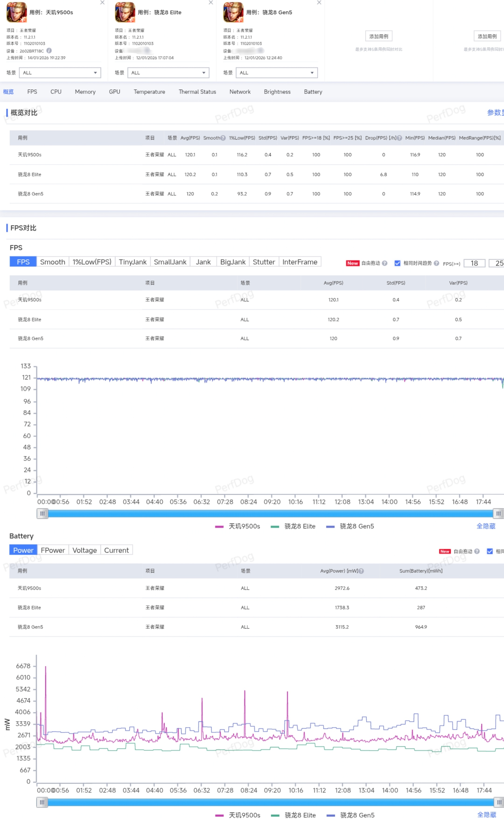Click left handle of FPS chart range slider
The image size is (504, 822).
tap(42, 513)
